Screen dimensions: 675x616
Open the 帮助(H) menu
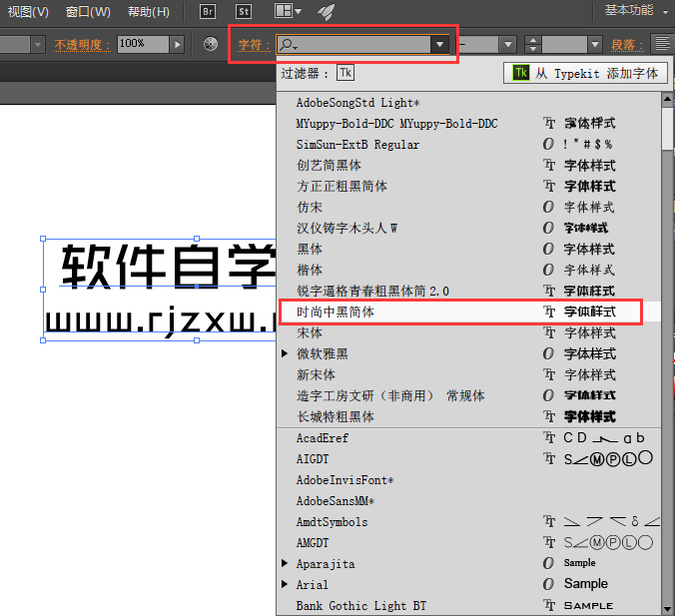point(149,12)
